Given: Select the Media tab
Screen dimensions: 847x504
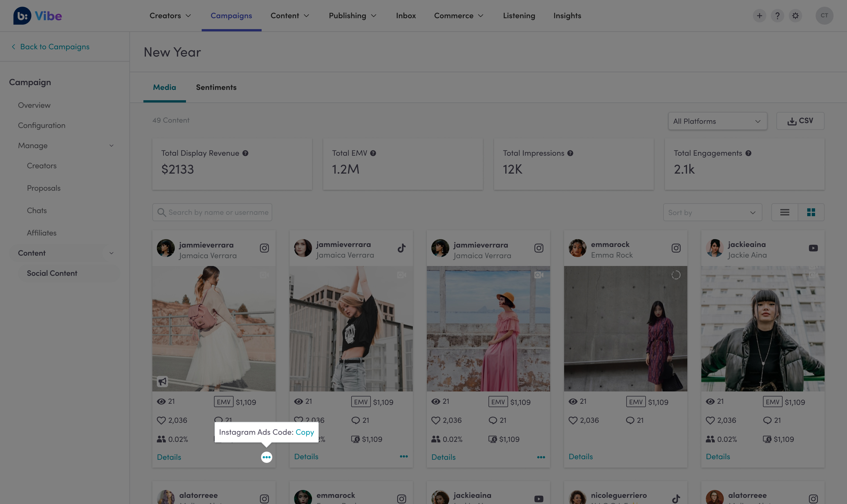Looking at the screenshot, I should [164, 87].
